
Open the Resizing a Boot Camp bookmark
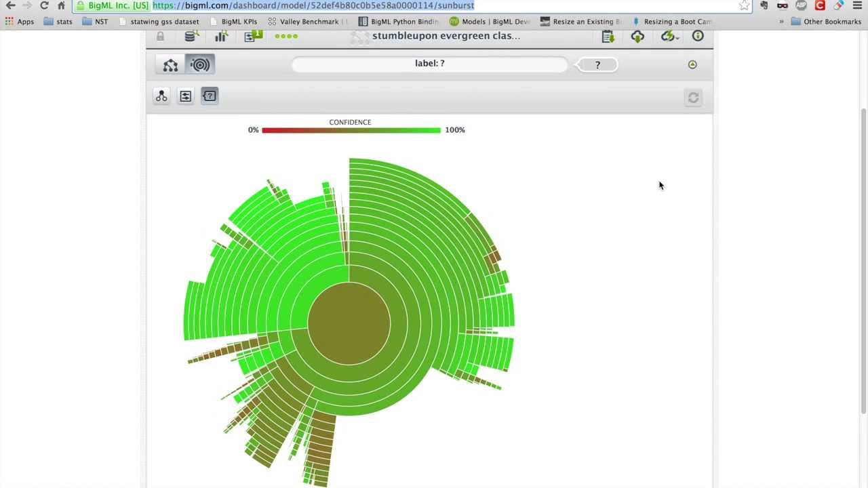[x=671, y=22]
